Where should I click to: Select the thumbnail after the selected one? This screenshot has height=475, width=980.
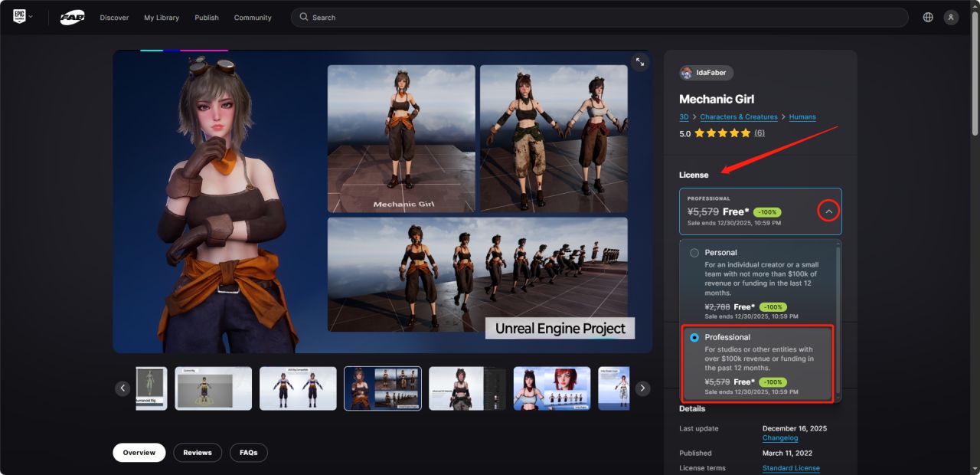coord(467,388)
